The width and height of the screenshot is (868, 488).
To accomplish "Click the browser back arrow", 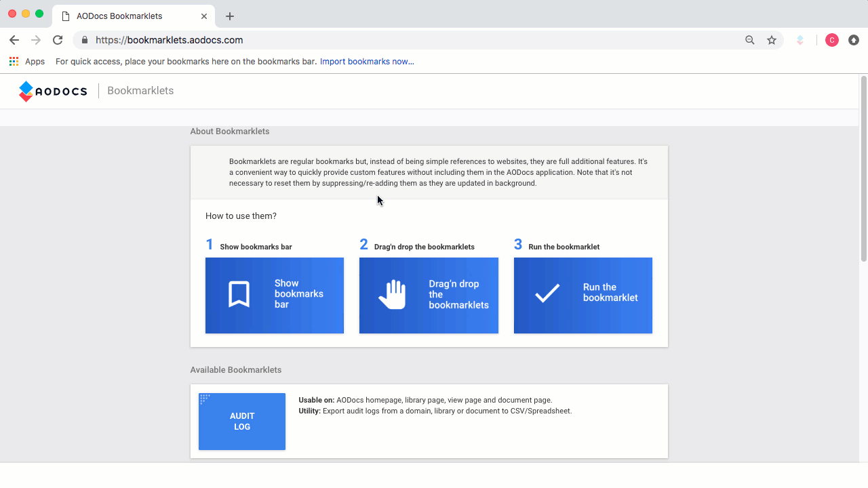I will [x=14, y=40].
